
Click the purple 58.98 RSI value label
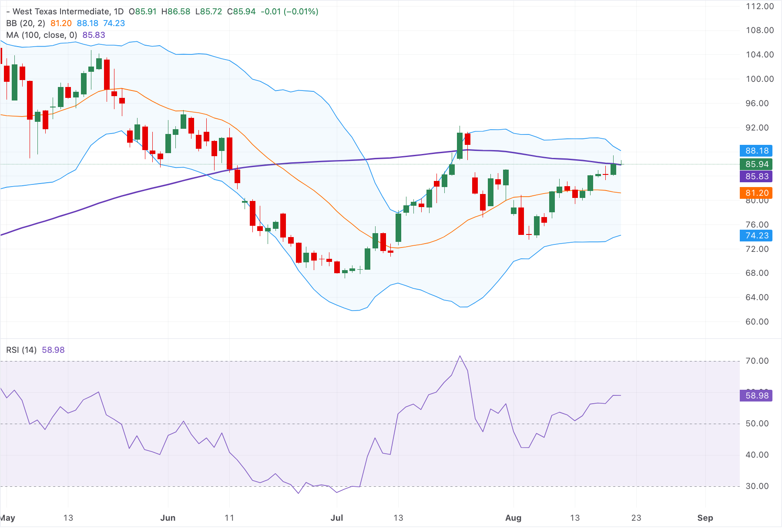[757, 396]
